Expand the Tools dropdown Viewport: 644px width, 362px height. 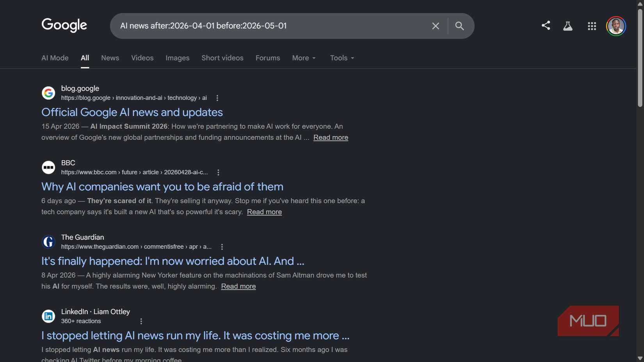point(342,58)
